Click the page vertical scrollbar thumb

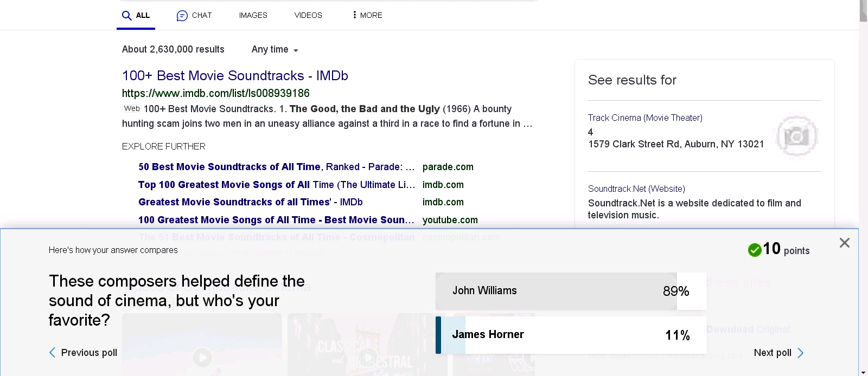point(863,11)
